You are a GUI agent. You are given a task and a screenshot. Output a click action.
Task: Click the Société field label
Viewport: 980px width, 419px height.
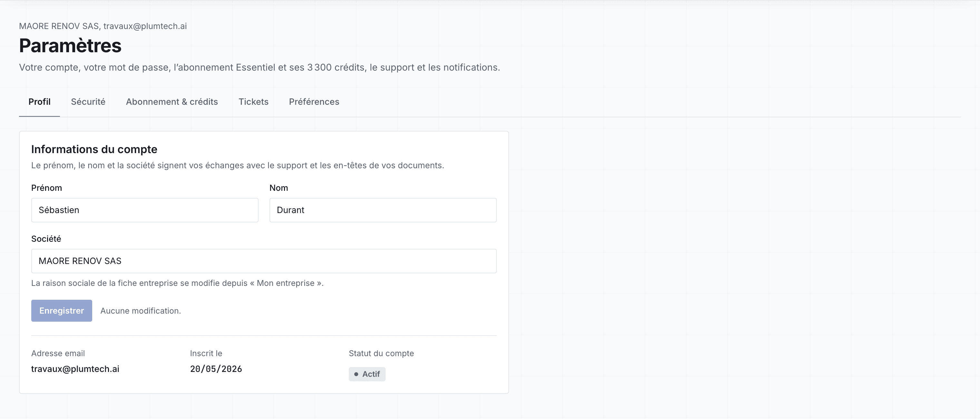point(46,239)
